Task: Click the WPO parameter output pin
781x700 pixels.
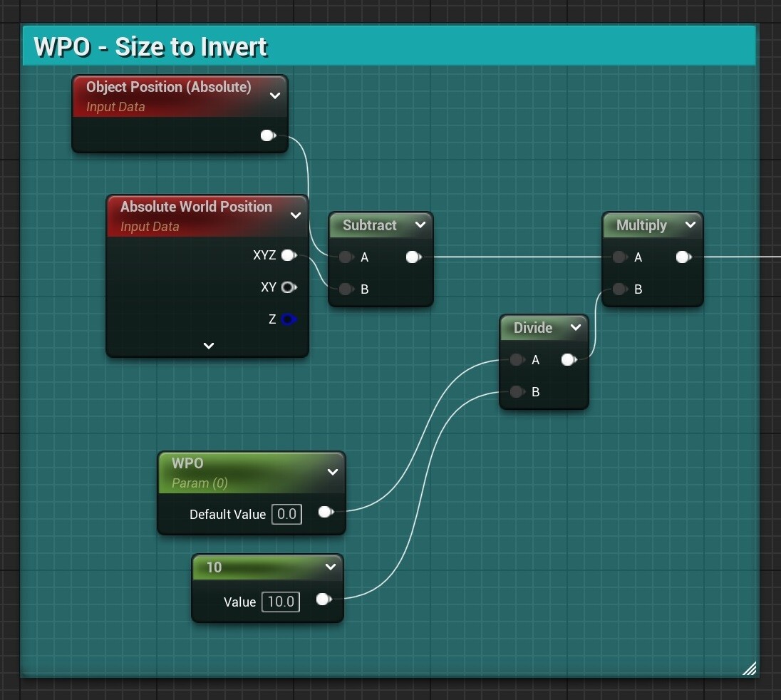Action: (326, 512)
